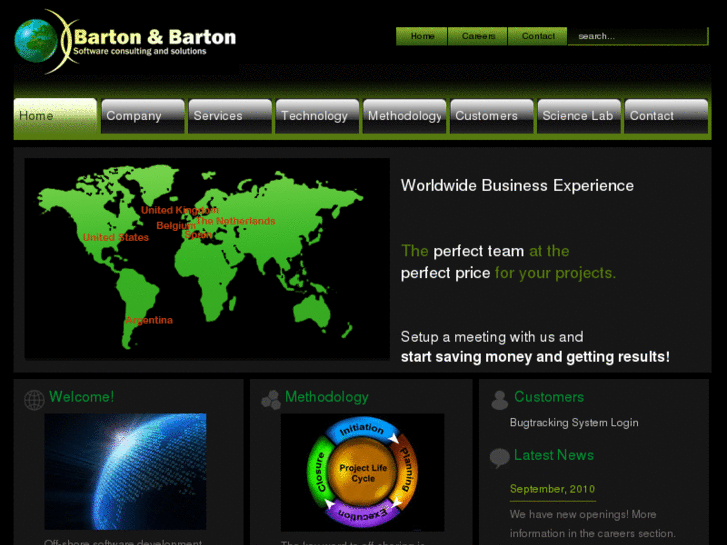Click The Netherlands map label
Screen dimensions: 727x545
point(236,221)
